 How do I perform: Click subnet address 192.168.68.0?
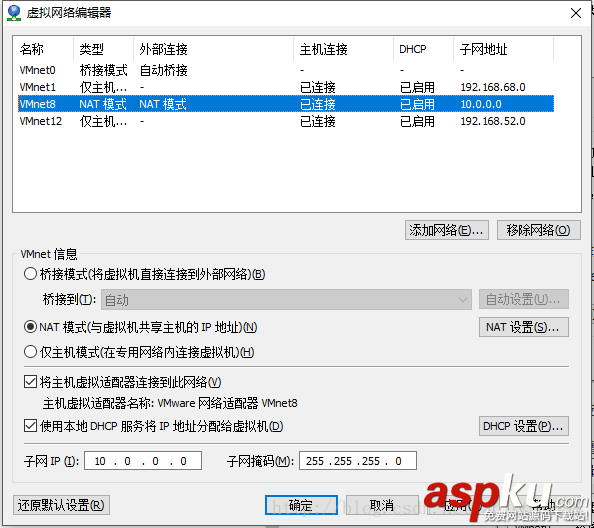point(493,87)
